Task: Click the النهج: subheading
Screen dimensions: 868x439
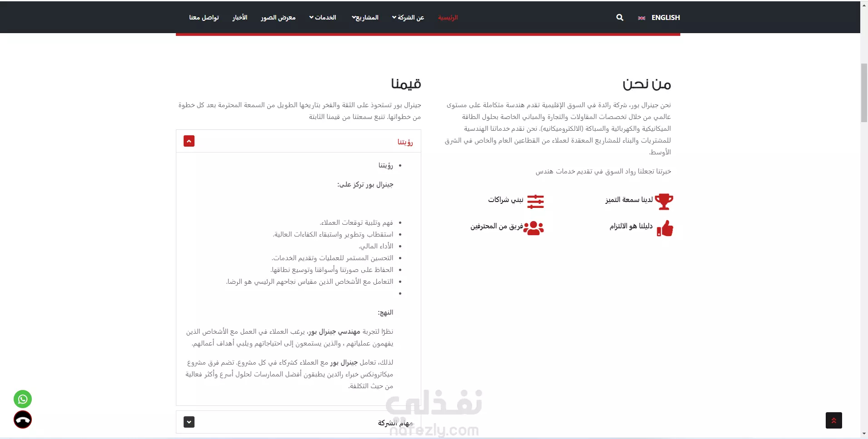Action: pyautogui.click(x=385, y=312)
